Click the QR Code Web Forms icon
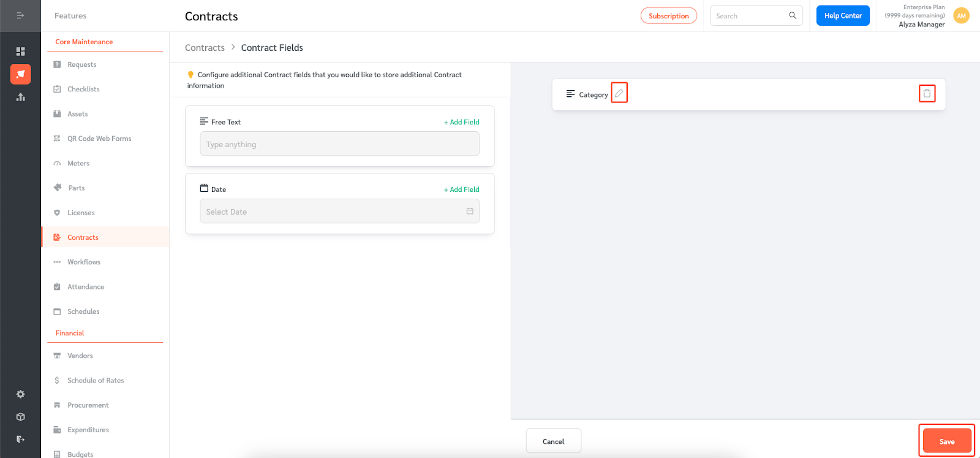 57,139
